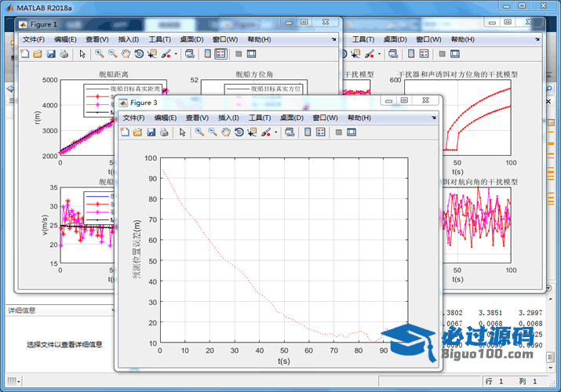Open file icon in Figure 1 toolbar

[x=38, y=54]
